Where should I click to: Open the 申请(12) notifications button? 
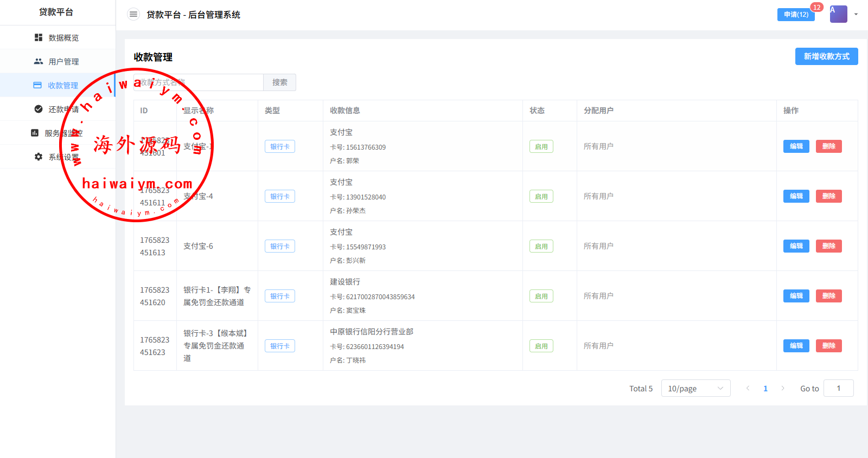click(x=795, y=15)
